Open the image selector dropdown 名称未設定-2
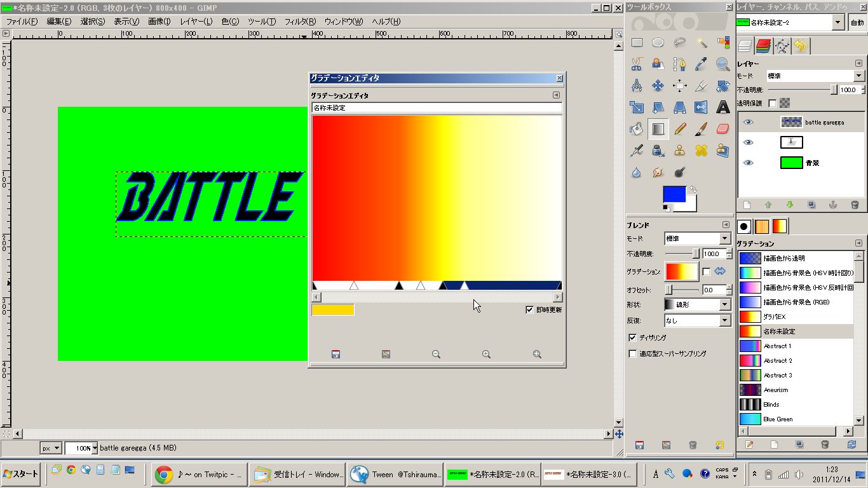 click(x=790, y=22)
